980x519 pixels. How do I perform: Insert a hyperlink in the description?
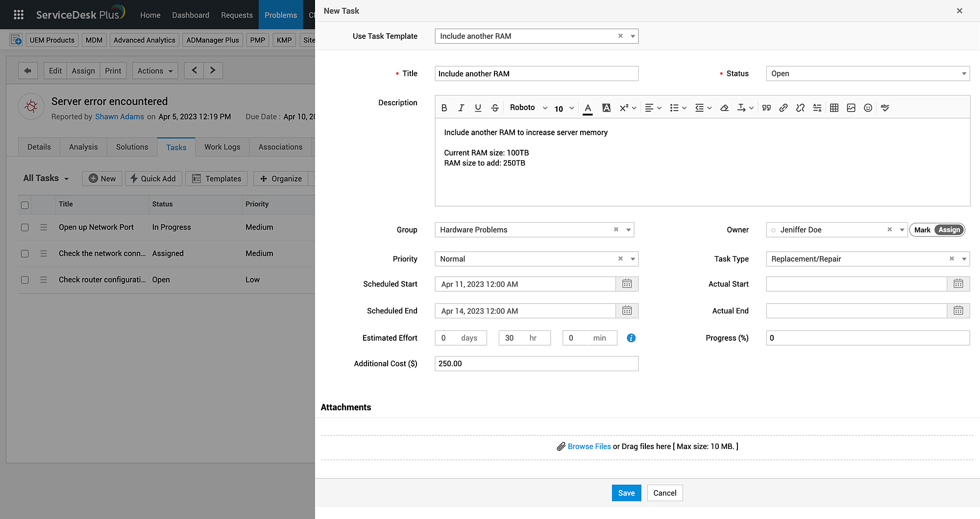tap(783, 108)
